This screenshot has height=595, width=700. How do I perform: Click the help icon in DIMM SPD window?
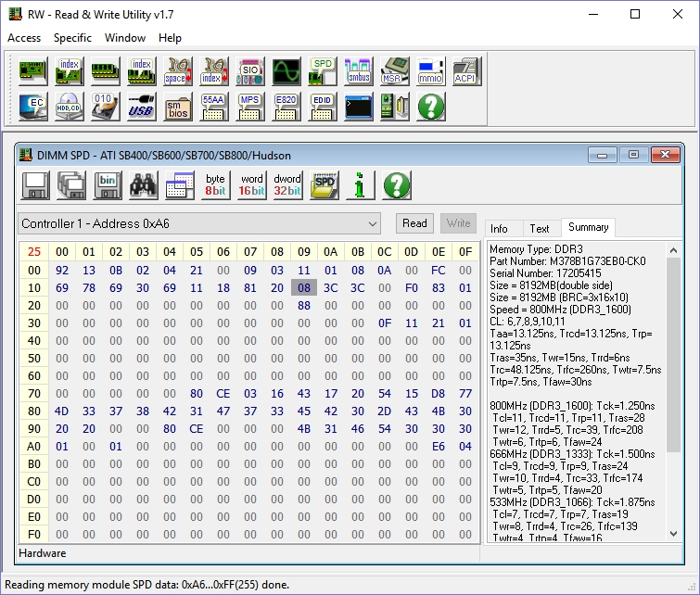click(x=397, y=185)
